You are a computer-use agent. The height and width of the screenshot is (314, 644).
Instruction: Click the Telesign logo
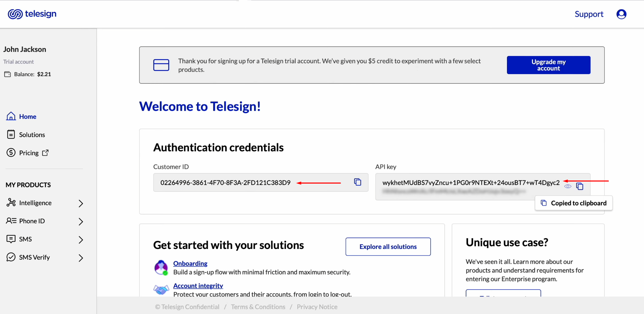[x=32, y=14]
